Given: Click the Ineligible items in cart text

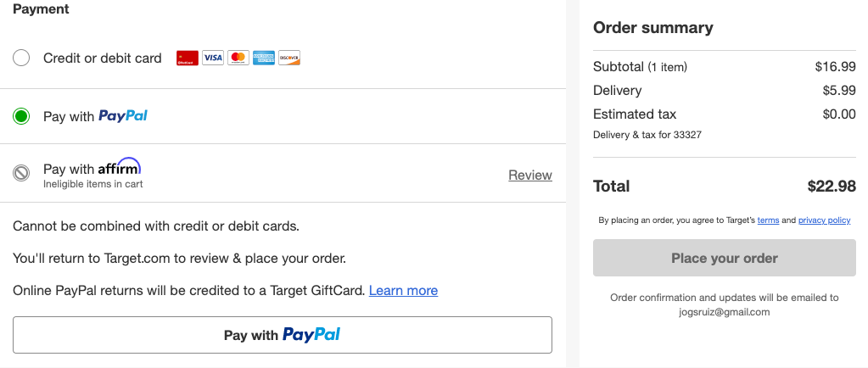Looking at the screenshot, I should coord(93,184).
